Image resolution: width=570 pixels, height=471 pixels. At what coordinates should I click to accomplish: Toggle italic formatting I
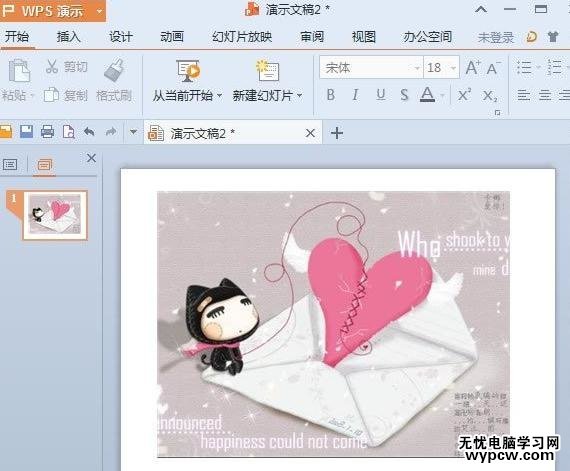coord(355,95)
